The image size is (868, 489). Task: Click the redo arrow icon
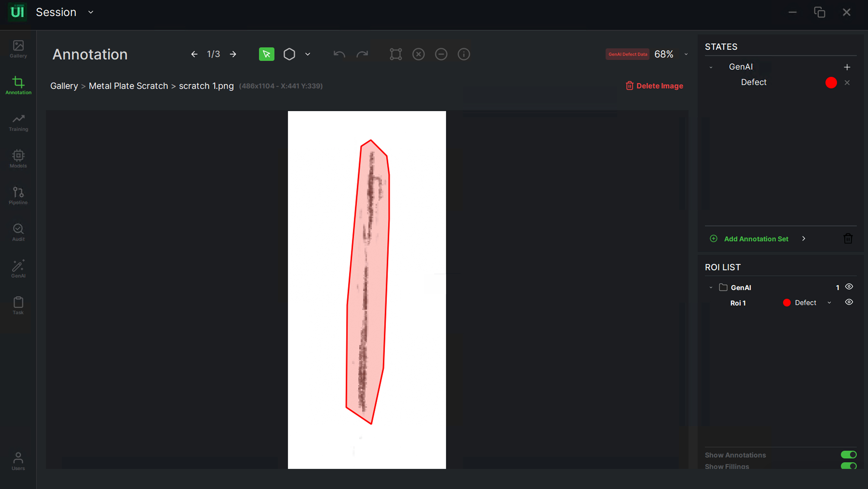click(x=362, y=54)
